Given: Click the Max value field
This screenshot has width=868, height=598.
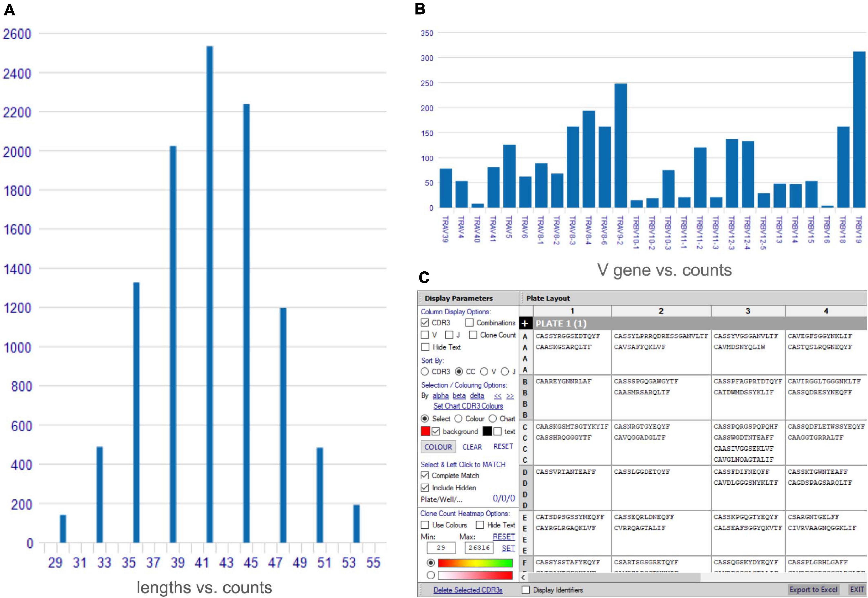Looking at the screenshot, I should 479,548.
